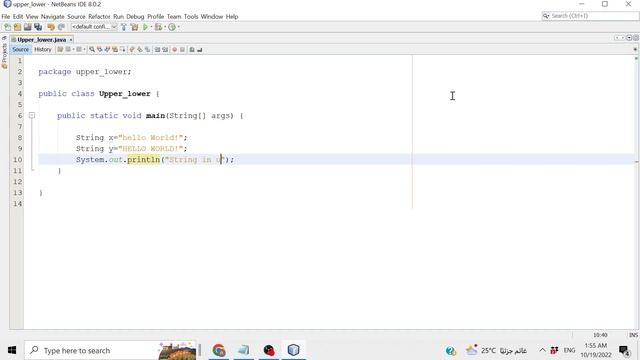Click the Find Previous Occurrence icon

(x=100, y=49)
